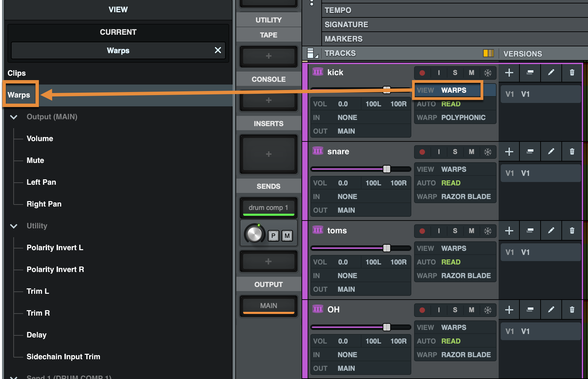
Task: Choose Polarity Invert L from Utility list
Action: (x=55, y=248)
